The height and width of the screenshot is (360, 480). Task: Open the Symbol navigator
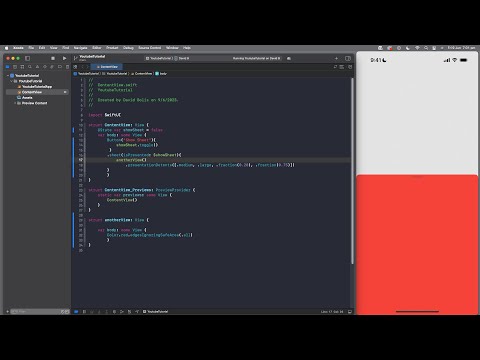(x=22, y=67)
